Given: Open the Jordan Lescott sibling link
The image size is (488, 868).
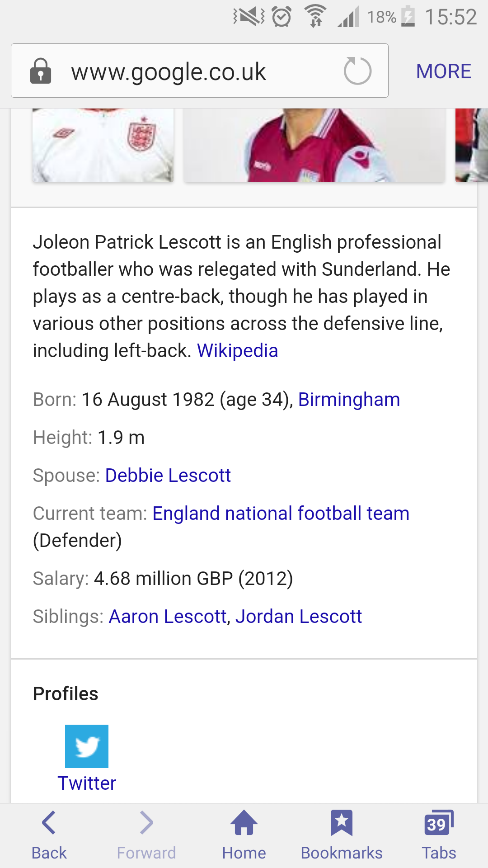Looking at the screenshot, I should 299,617.
